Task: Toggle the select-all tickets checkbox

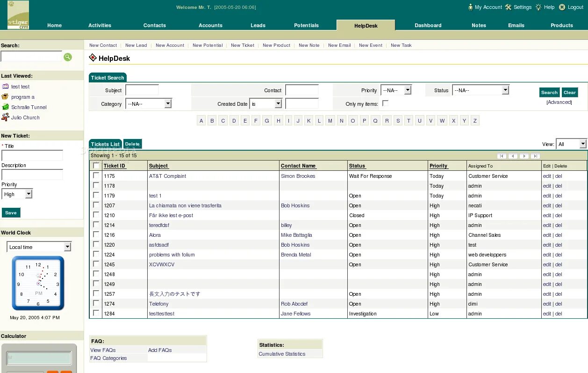Action: pos(96,165)
